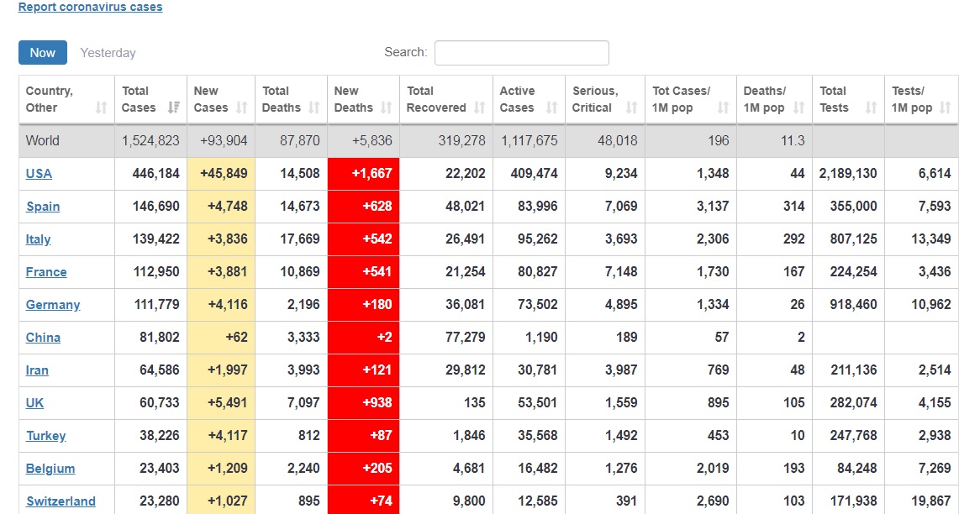
Task: Click Total Recovered sort arrows icon
Action: pos(480,108)
